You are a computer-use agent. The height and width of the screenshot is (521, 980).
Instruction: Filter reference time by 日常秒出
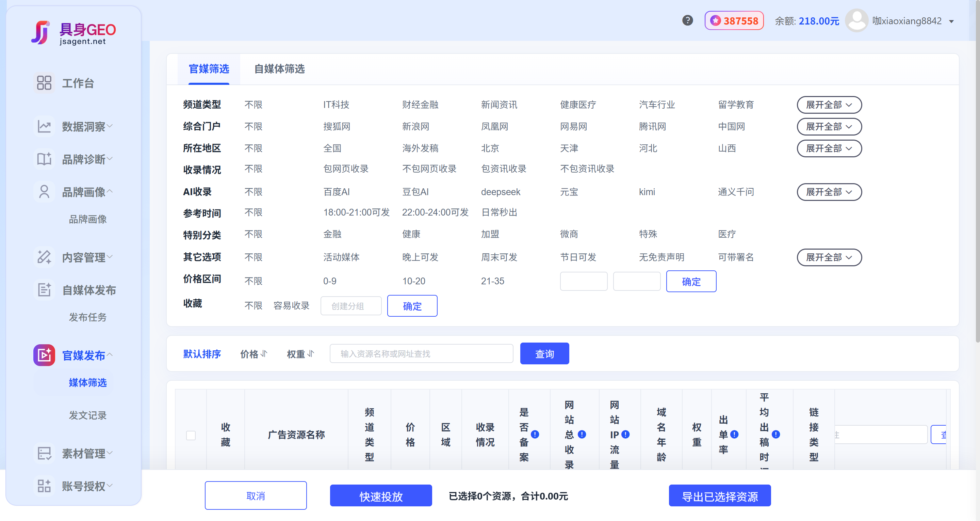coord(499,212)
